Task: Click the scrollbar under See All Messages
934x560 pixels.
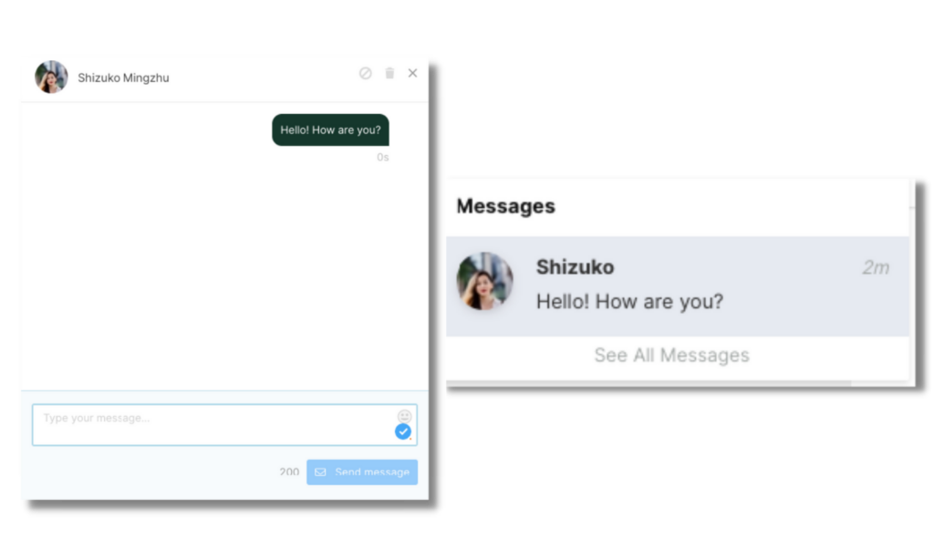Action: tap(649, 382)
